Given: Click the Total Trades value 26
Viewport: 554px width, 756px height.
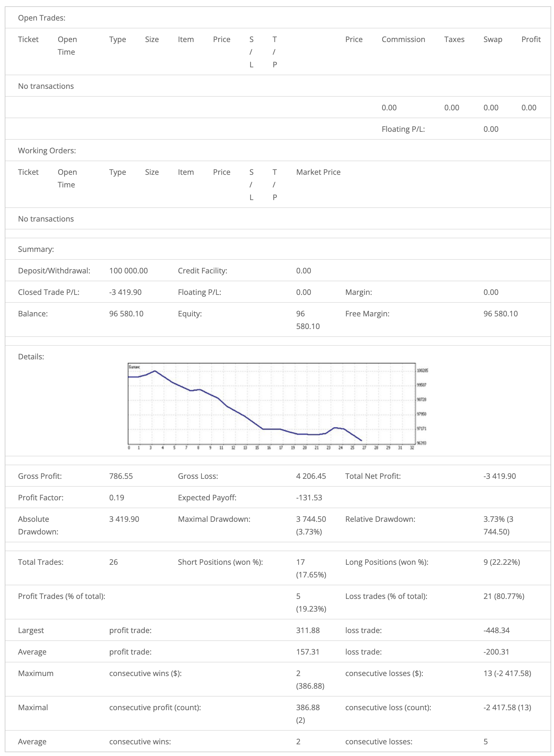Looking at the screenshot, I should [113, 562].
